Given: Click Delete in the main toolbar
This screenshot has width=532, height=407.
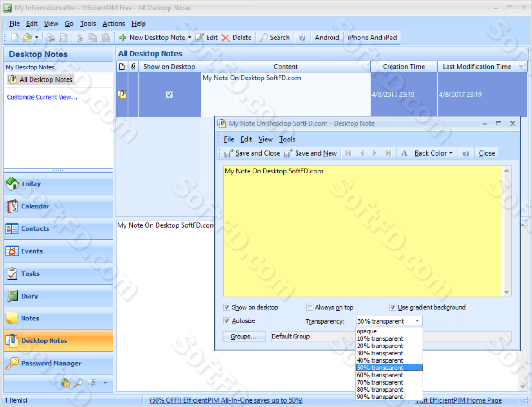Looking at the screenshot, I should click(x=237, y=38).
